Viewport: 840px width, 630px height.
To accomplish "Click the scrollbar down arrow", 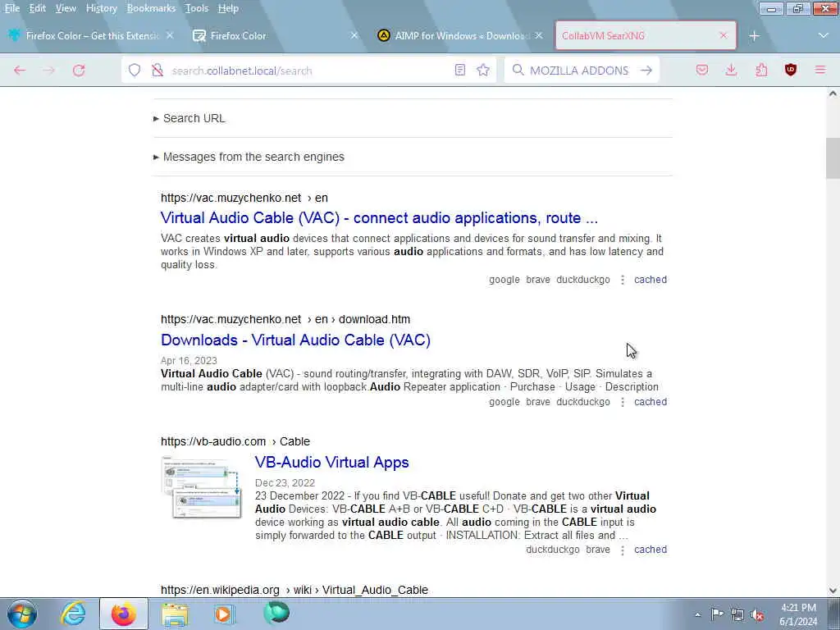I will [x=833, y=591].
